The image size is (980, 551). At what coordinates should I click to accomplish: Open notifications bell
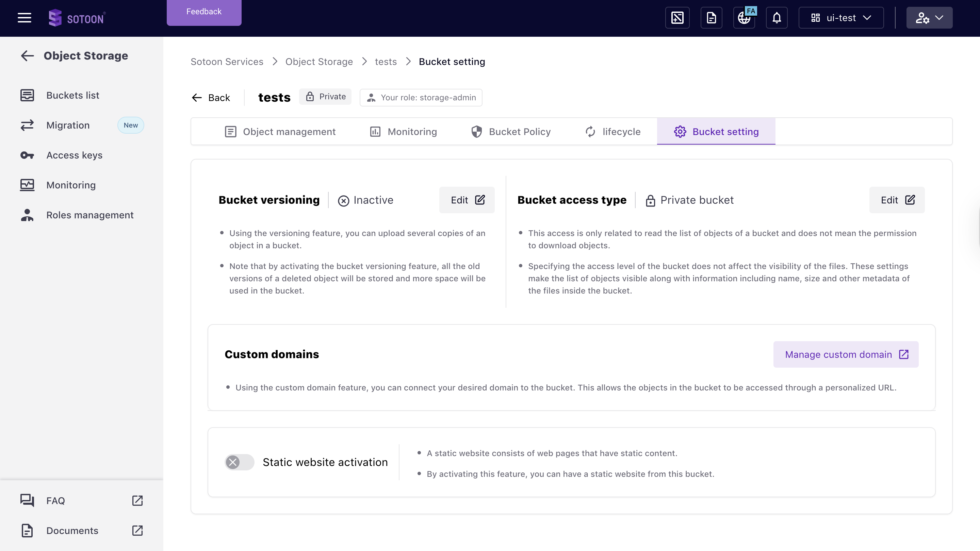pos(777,17)
